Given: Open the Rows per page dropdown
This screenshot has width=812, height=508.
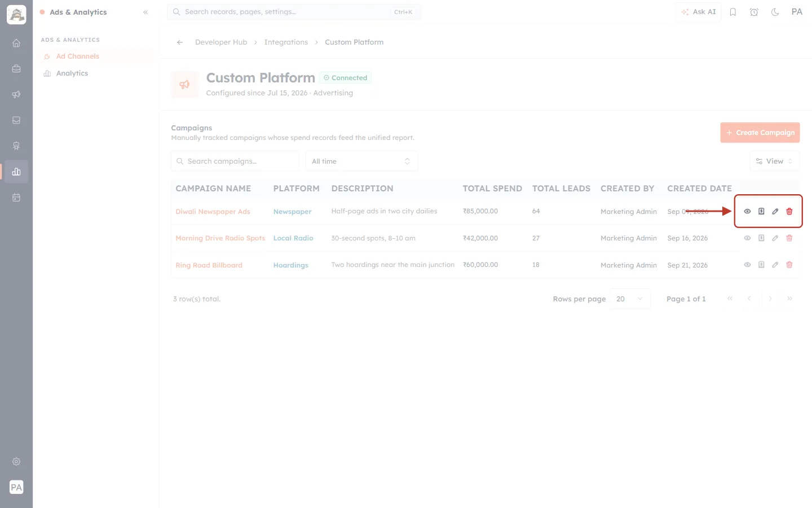Looking at the screenshot, I should pyautogui.click(x=630, y=299).
